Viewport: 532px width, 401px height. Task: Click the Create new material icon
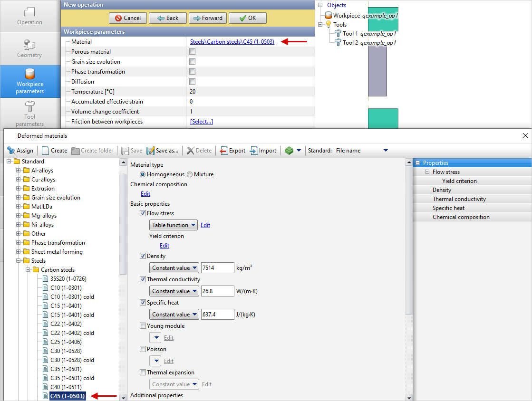click(x=46, y=151)
